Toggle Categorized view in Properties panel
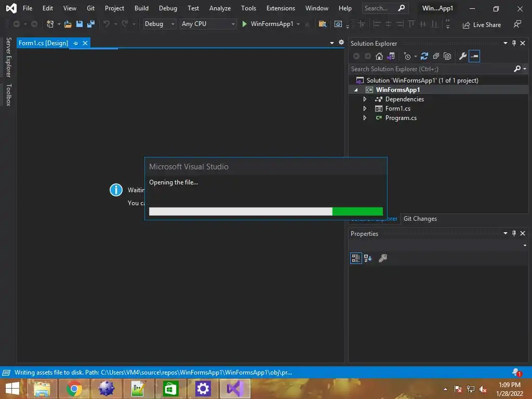 [x=355, y=258]
